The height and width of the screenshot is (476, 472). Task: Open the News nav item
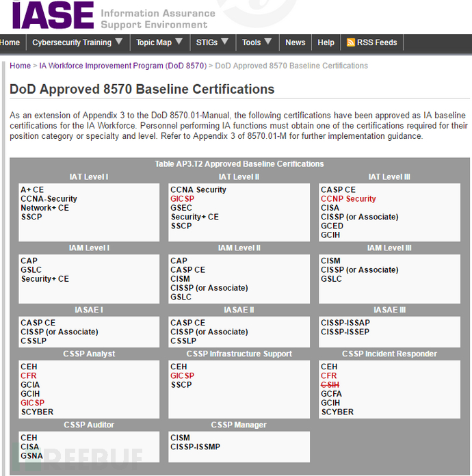pyautogui.click(x=296, y=42)
